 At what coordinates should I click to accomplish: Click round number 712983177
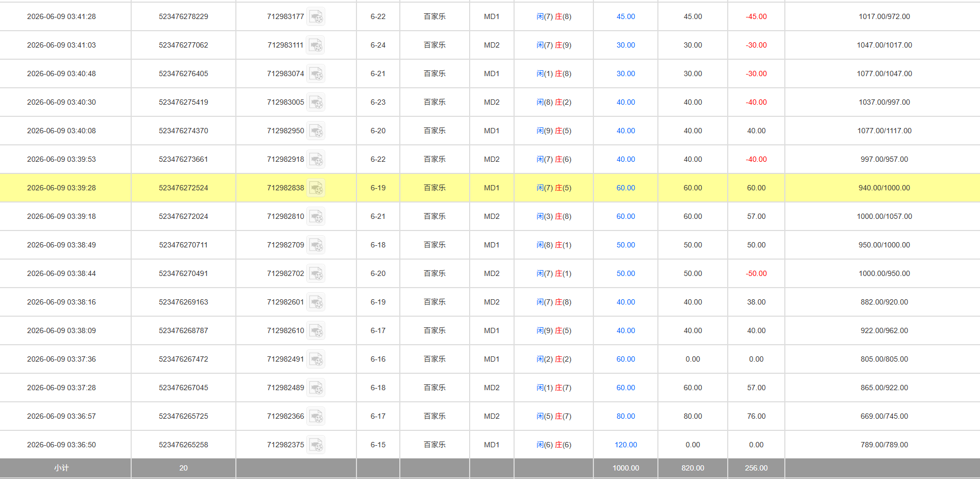pos(286,16)
